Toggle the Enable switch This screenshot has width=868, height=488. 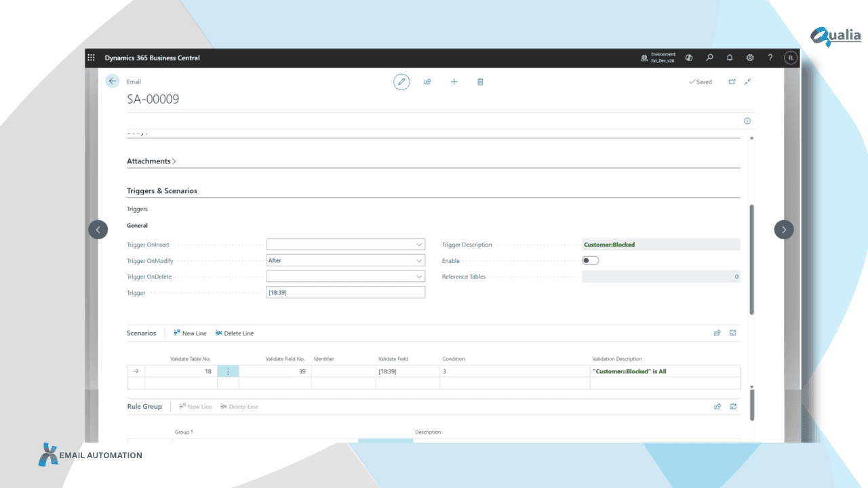590,260
